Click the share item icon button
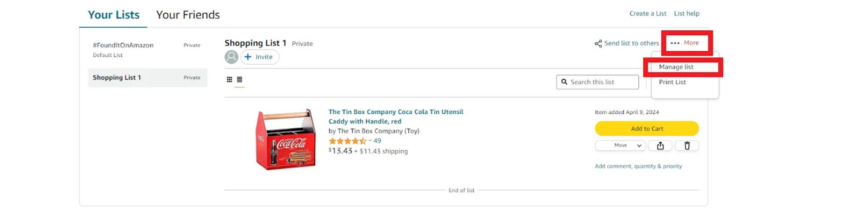Image resolution: width=868 pixels, height=215 pixels. [660, 146]
